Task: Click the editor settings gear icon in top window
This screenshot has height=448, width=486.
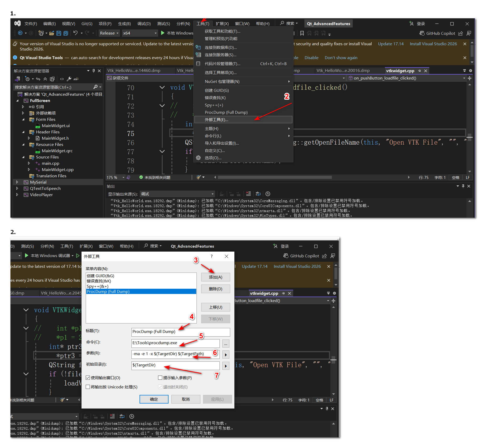Action: pyautogui.click(x=471, y=71)
